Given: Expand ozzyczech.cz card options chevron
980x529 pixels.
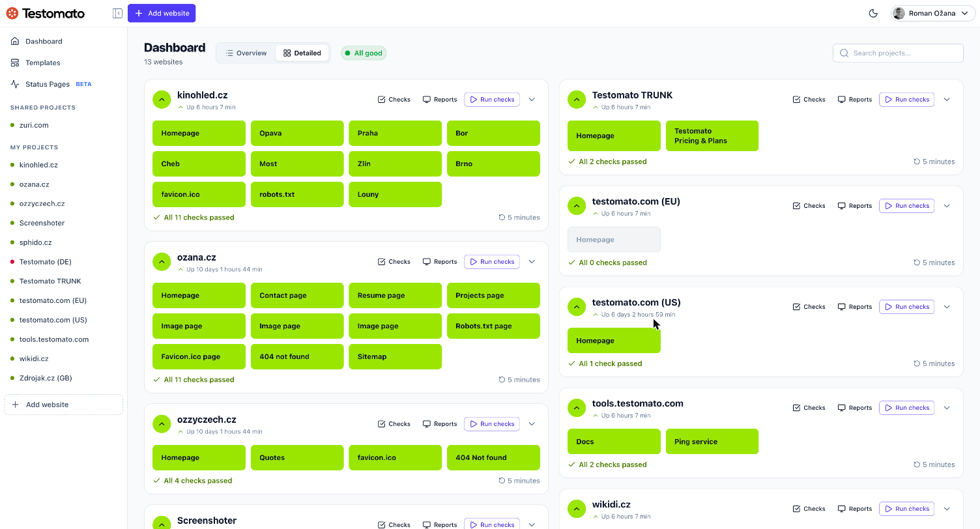Looking at the screenshot, I should pos(532,424).
